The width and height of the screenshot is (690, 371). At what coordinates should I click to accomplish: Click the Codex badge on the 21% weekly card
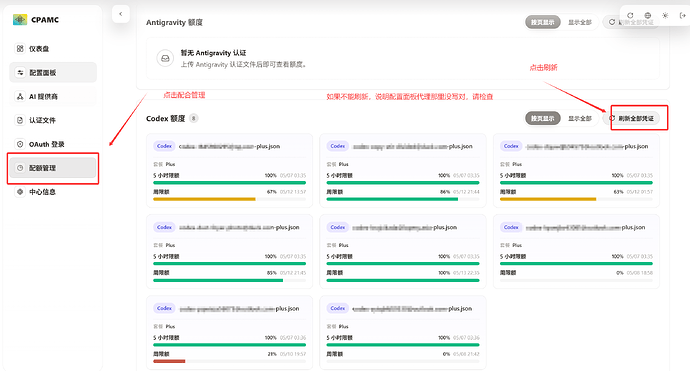click(164, 308)
